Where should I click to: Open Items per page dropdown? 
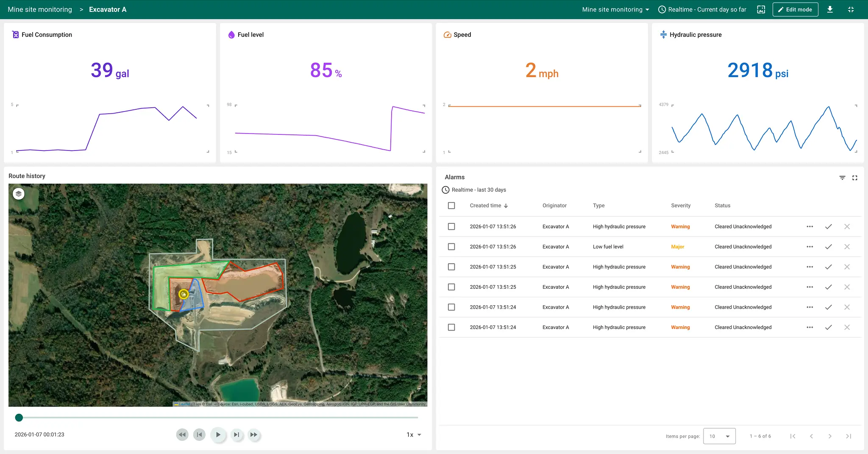coord(719,436)
